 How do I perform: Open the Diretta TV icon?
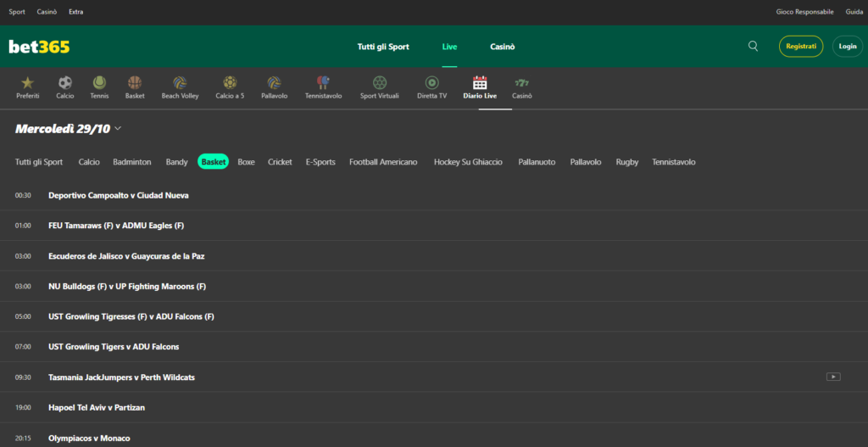(x=431, y=83)
